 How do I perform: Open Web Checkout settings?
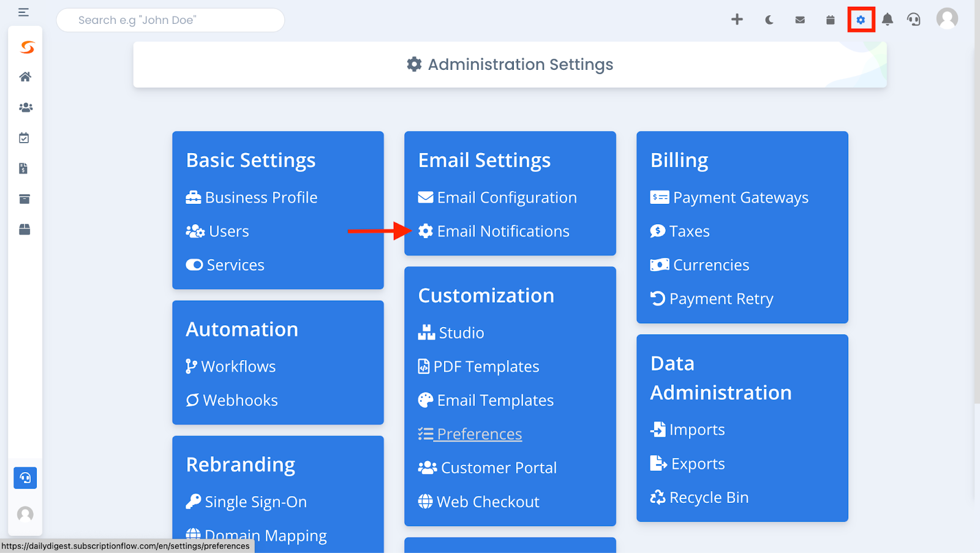[478, 502]
